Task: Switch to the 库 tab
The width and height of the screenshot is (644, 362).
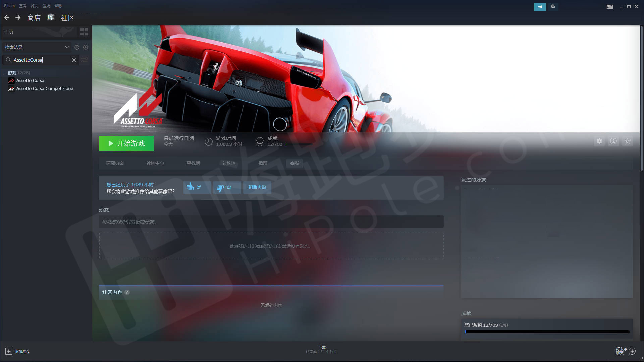Action: point(51,17)
